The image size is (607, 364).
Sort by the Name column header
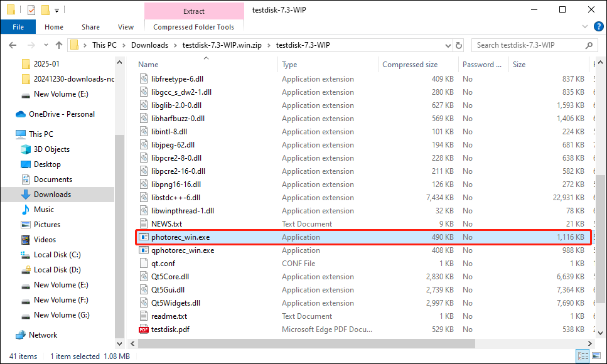click(148, 65)
